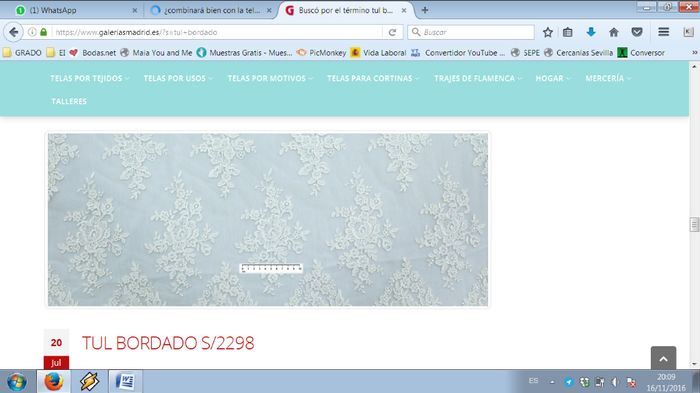The width and height of the screenshot is (700, 393).
Task: Expand the TELAS POR MOTIVOS menu
Action: 270,78
